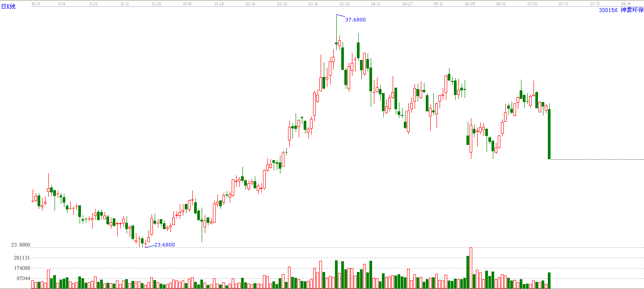644x289 pixels.
Task: Select the final green volume bar
Action: (549, 280)
